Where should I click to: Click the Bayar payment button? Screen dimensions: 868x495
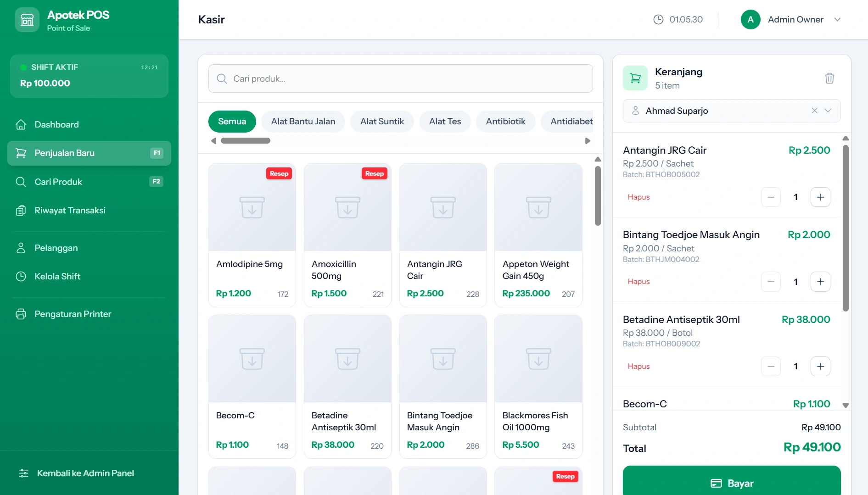click(x=732, y=481)
